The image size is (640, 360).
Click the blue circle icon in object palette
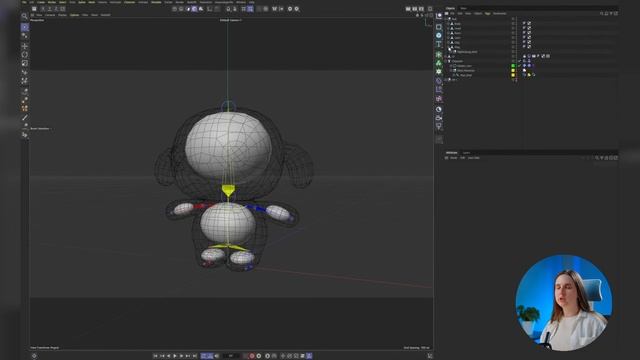click(x=439, y=36)
